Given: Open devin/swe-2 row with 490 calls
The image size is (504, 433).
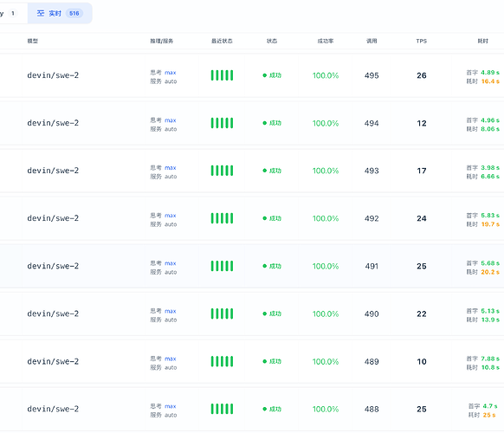Looking at the screenshot, I should click(252, 313).
